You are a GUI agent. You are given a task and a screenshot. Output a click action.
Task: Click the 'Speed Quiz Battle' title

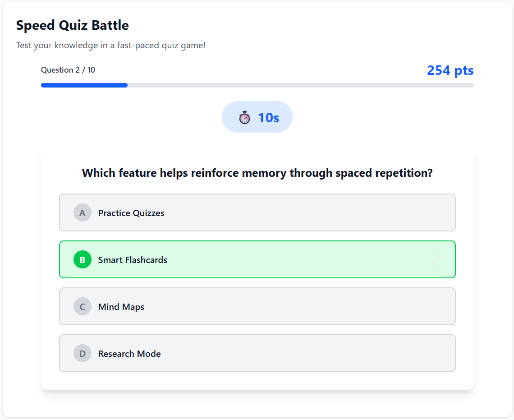[72, 25]
